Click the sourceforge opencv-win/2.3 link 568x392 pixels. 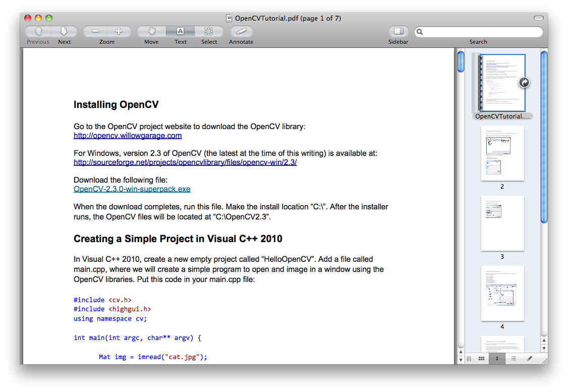point(185,162)
